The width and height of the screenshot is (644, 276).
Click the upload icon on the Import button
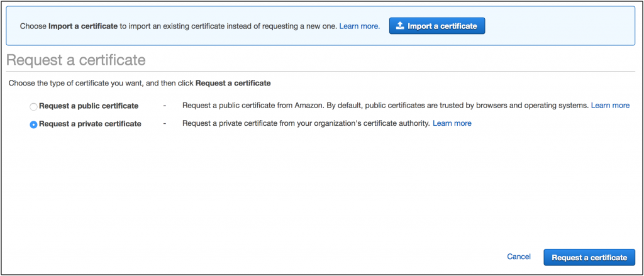coord(400,26)
